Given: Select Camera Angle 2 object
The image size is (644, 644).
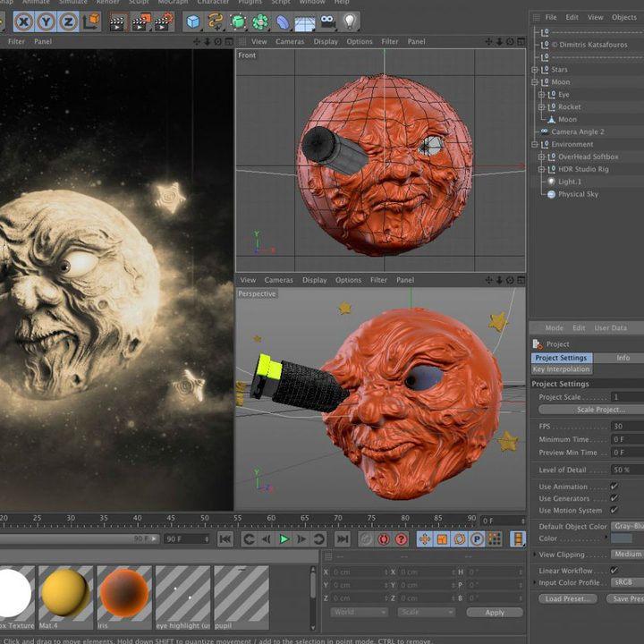Looking at the screenshot, I should [578, 131].
